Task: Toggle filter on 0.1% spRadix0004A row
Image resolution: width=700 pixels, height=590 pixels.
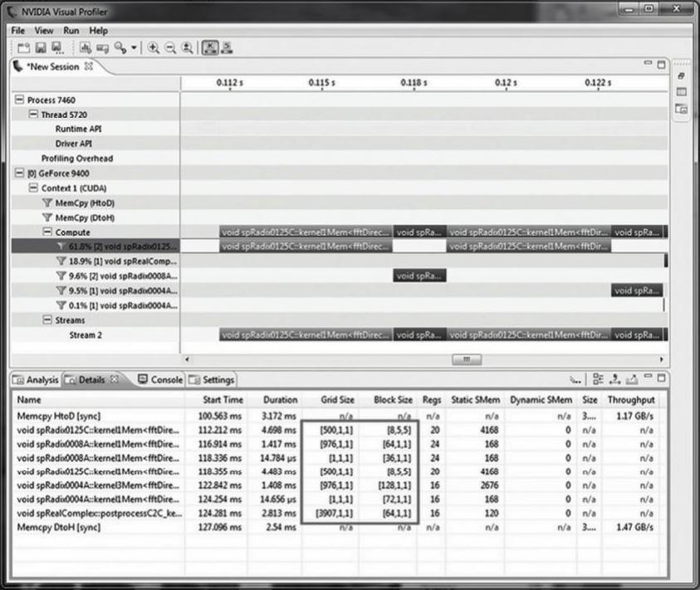Action: (x=61, y=305)
